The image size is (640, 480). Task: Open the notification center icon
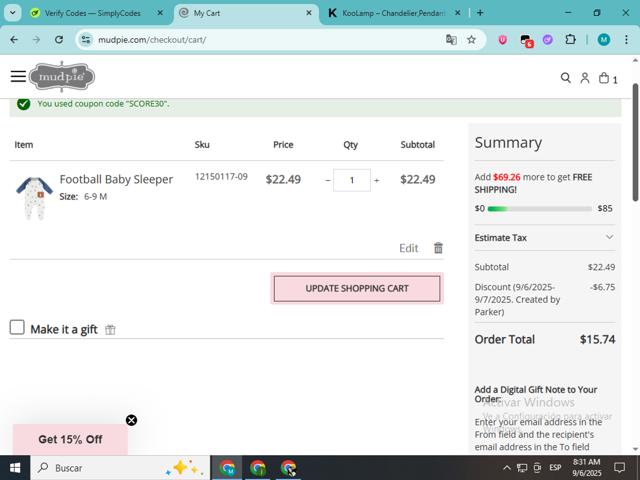point(619,468)
